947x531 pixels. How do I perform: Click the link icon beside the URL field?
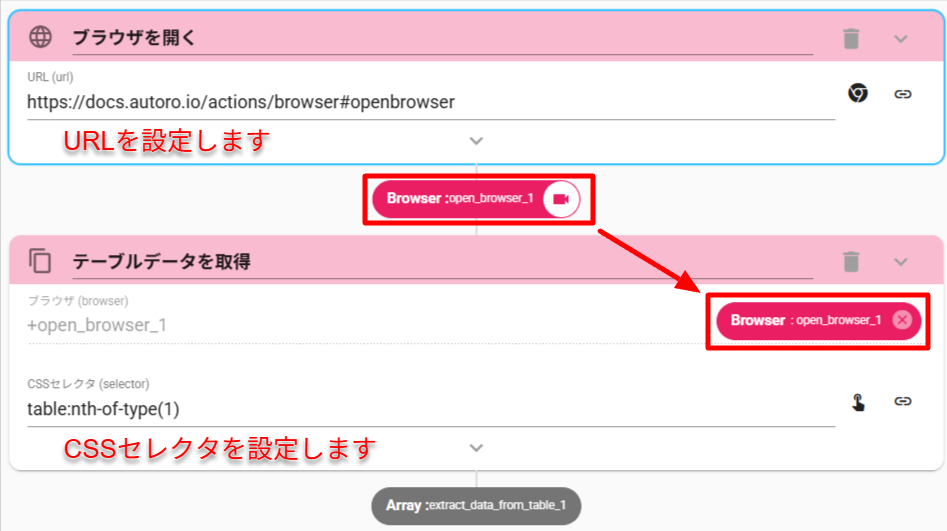(902, 93)
